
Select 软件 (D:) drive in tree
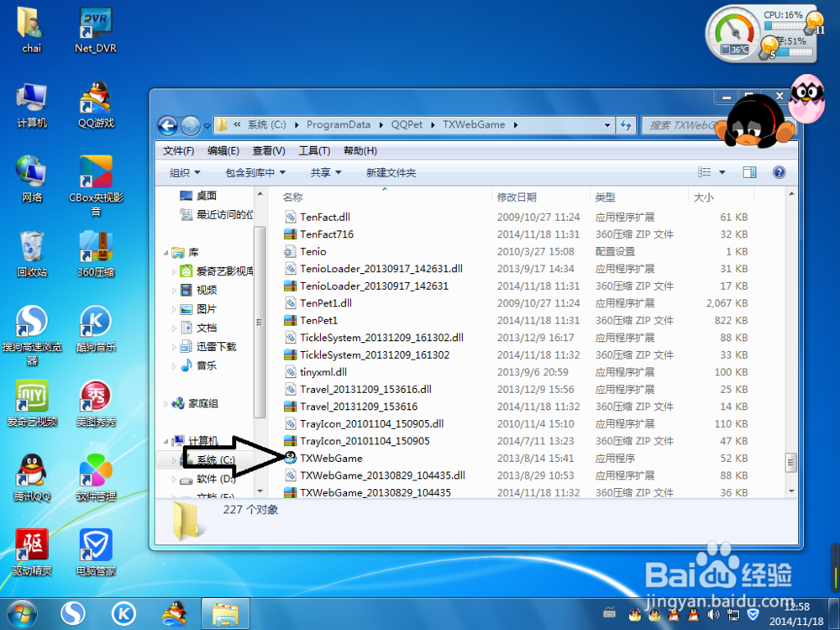point(208,479)
